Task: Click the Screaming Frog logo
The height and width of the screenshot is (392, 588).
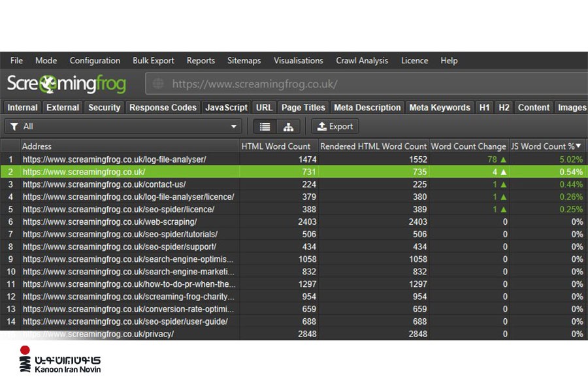Action: [x=66, y=84]
